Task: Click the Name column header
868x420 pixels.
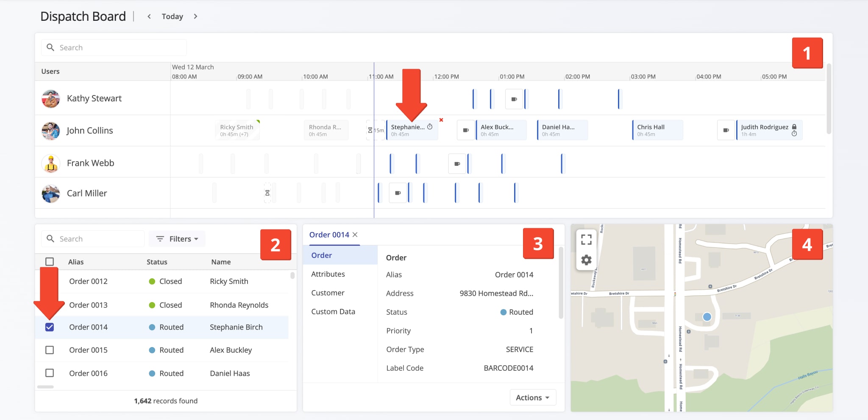Action: click(x=221, y=262)
